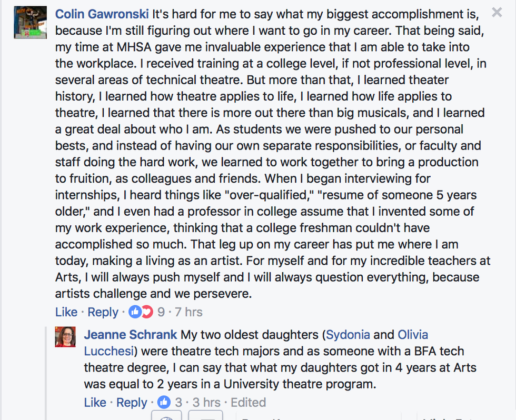Like Jeanne Schrank's reply
This screenshot has width=516, height=420.
[95, 403]
